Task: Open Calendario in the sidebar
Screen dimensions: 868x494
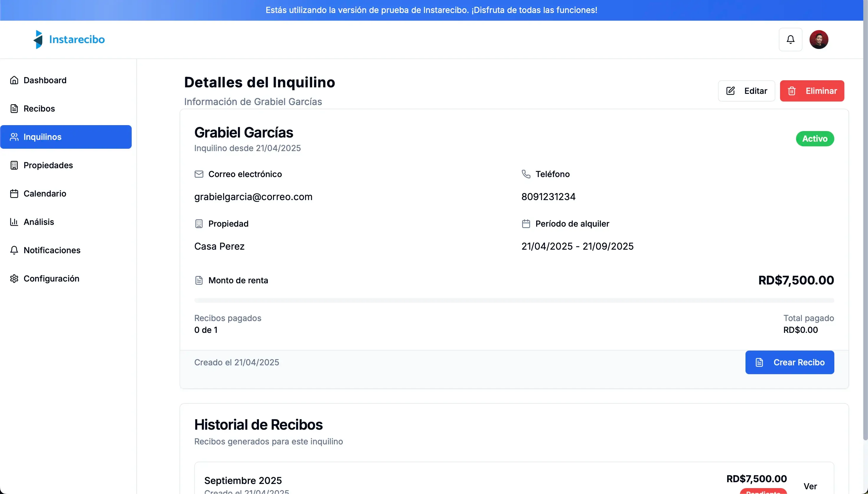Action: [x=66, y=193]
